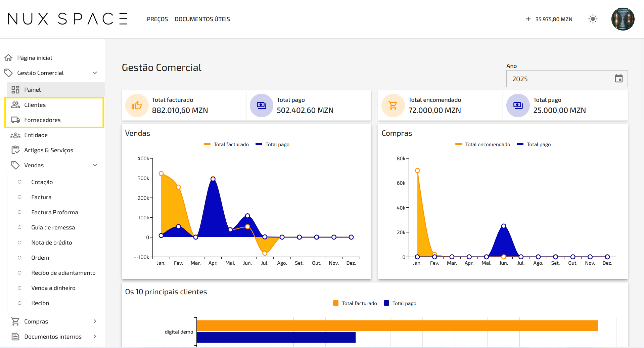Open the calendar icon in Ano field
Screen dimensions: 644x348
(618, 79)
